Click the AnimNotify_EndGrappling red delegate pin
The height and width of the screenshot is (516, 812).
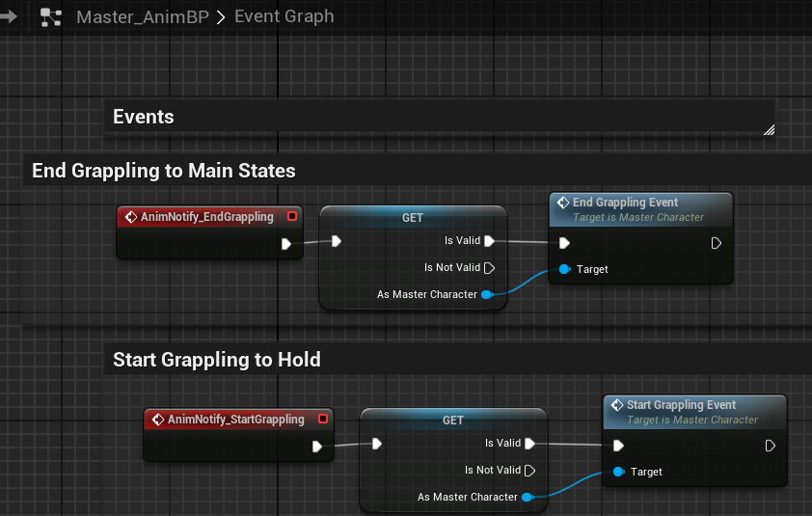tap(292, 216)
